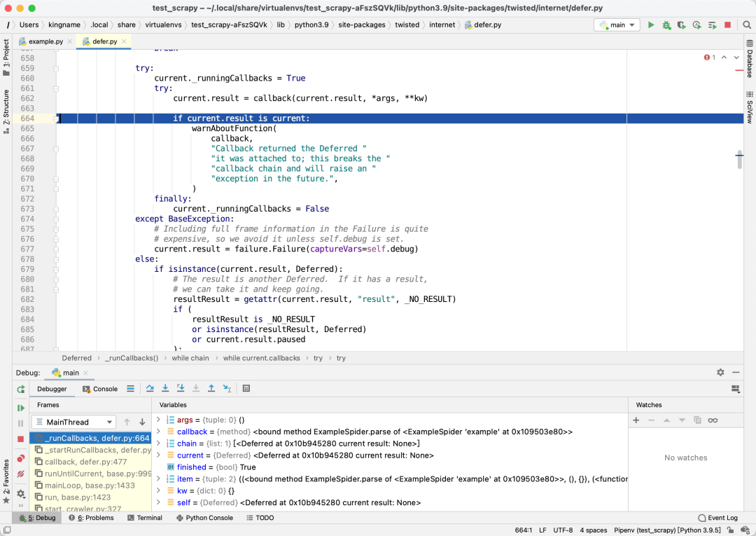This screenshot has height=536, width=756.
Task: Expand the current variable
Action: click(x=158, y=455)
